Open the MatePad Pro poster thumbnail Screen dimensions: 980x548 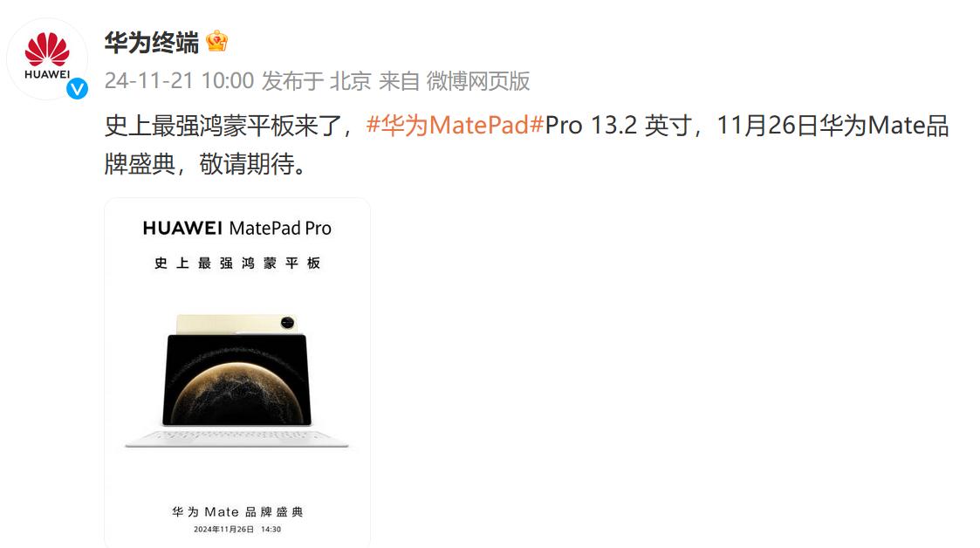(237, 373)
